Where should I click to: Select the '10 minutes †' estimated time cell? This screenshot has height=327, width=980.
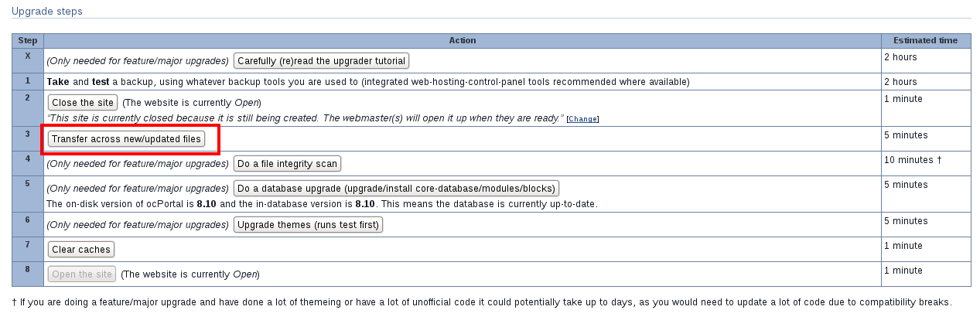coord(912,160)
